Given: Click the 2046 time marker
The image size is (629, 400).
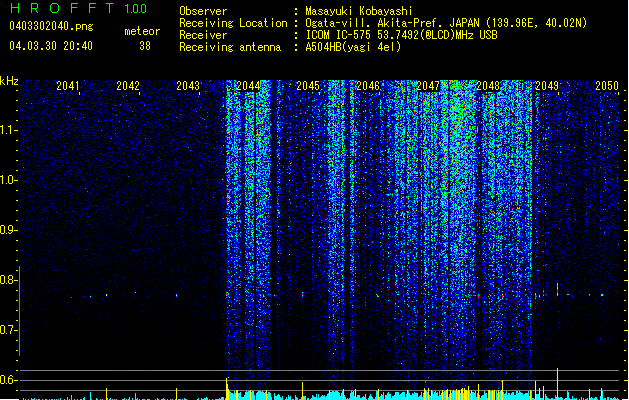Looking at the screenshot, I should [x=368, y=86].
